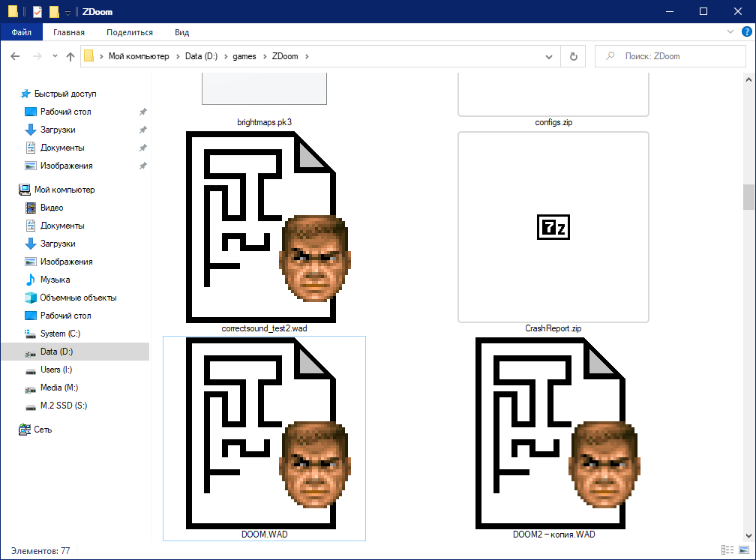Image resolution: width=756 pixels, height=560 pixels.
Task: Click the pin icon beside Рабочий стол
Action: tap(142, 112)
